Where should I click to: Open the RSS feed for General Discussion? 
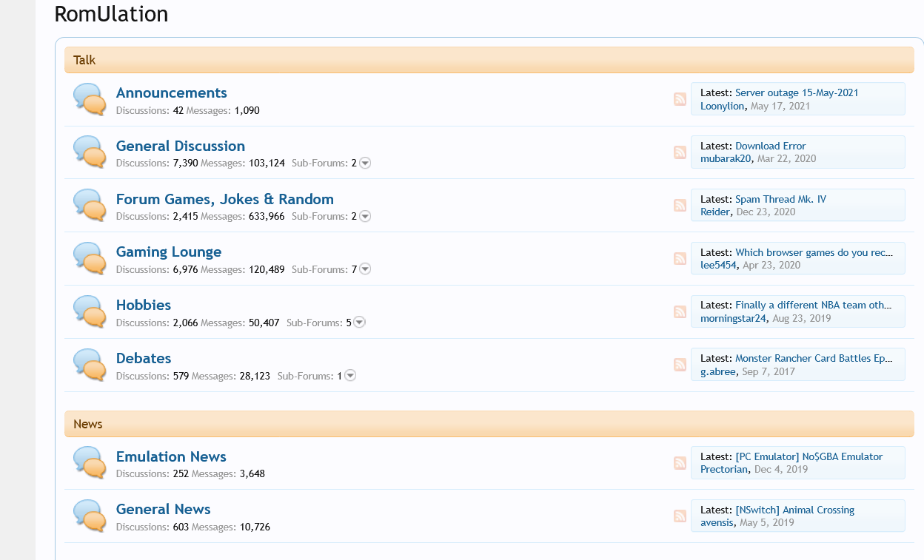[x=680, y=152]
